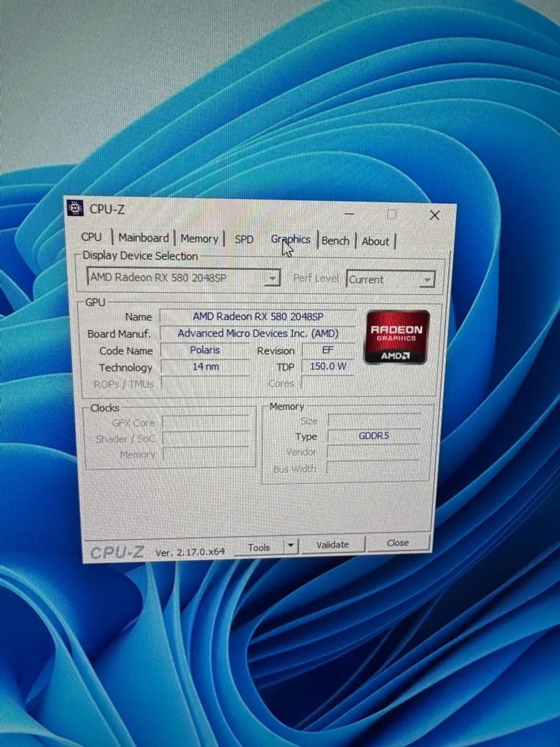This screenshot has height=747, width=560.
Task: Click the CPU-Z app icon in title bar
Action: [75, 208]
